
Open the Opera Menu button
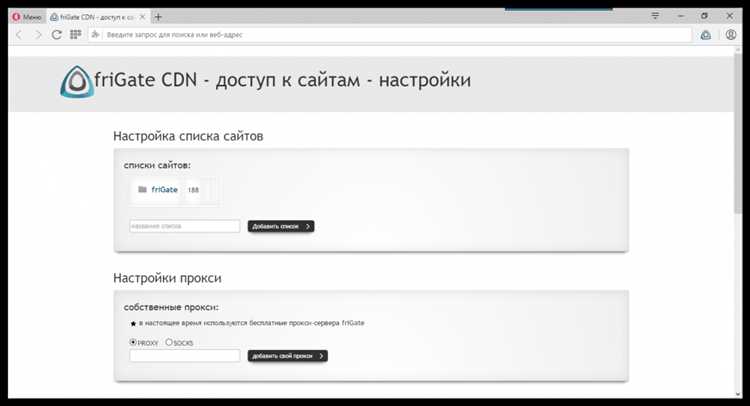pyautogui.click(x=27, y=17)
